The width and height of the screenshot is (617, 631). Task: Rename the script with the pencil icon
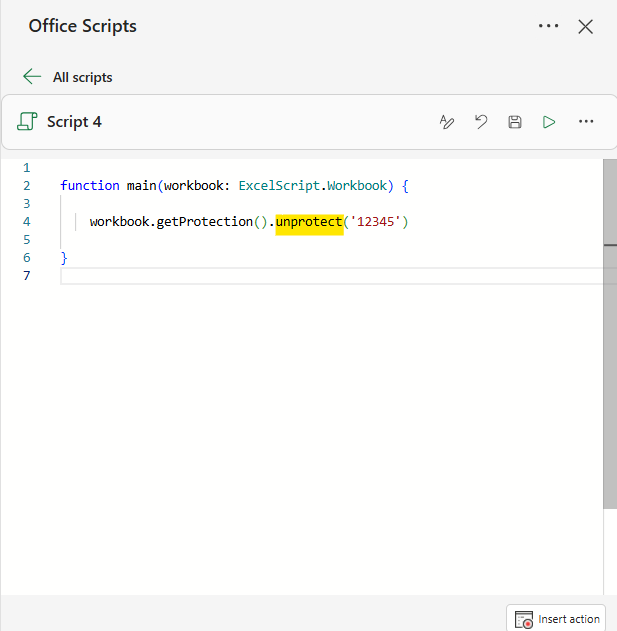click(447, 122)
